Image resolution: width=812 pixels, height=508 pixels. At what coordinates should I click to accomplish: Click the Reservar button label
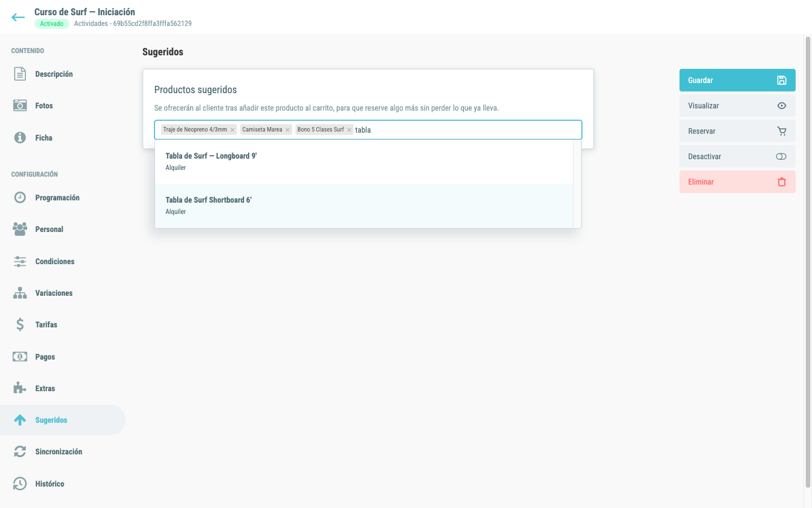click(x=701, y=131)
